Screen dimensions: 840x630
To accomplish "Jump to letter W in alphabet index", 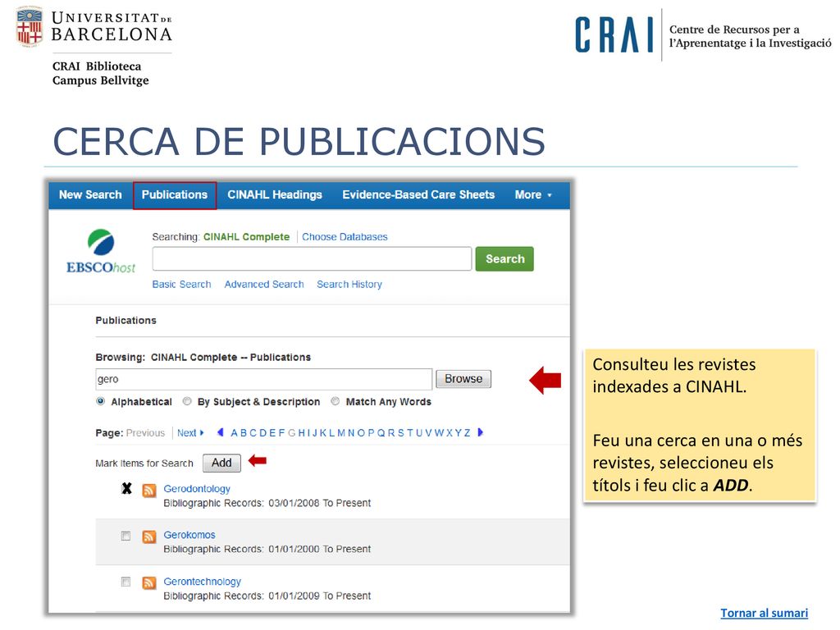I will click(x=440, y=433).
